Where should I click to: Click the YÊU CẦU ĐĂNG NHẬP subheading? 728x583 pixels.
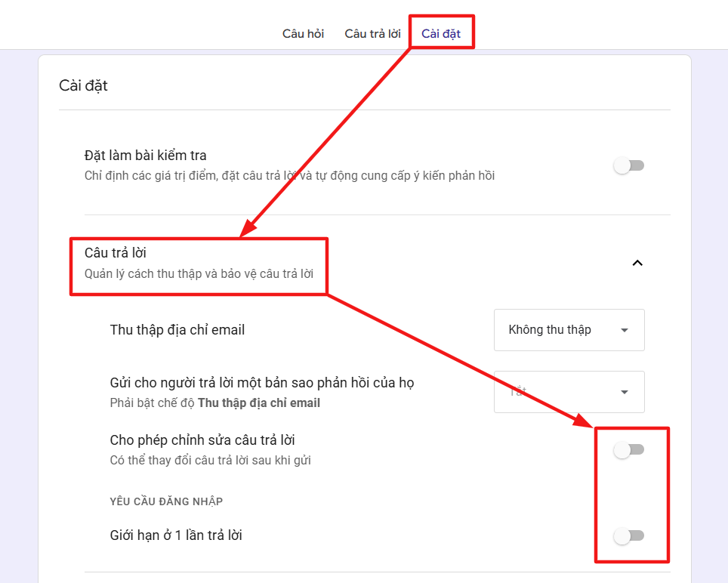[166, 501]
